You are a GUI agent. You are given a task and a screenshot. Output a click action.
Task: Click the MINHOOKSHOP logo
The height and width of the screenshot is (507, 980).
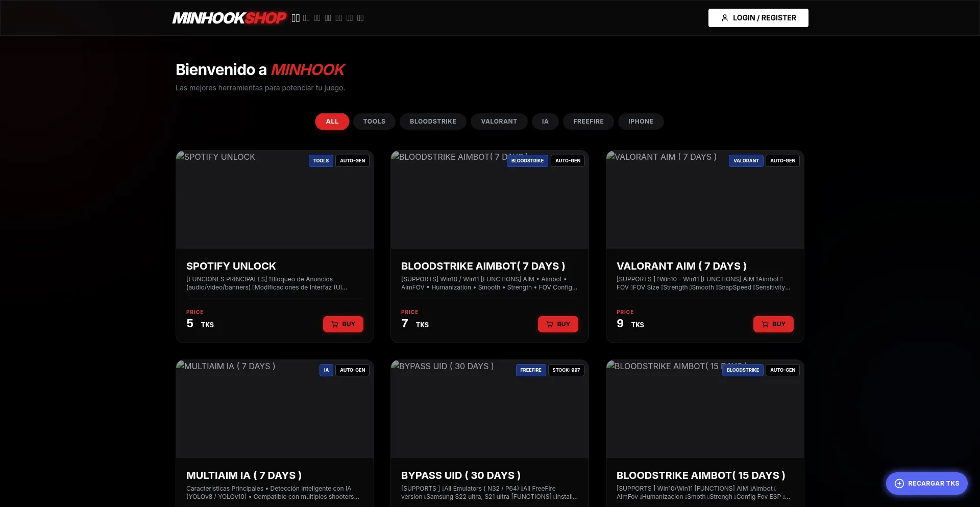coord(229,18)
